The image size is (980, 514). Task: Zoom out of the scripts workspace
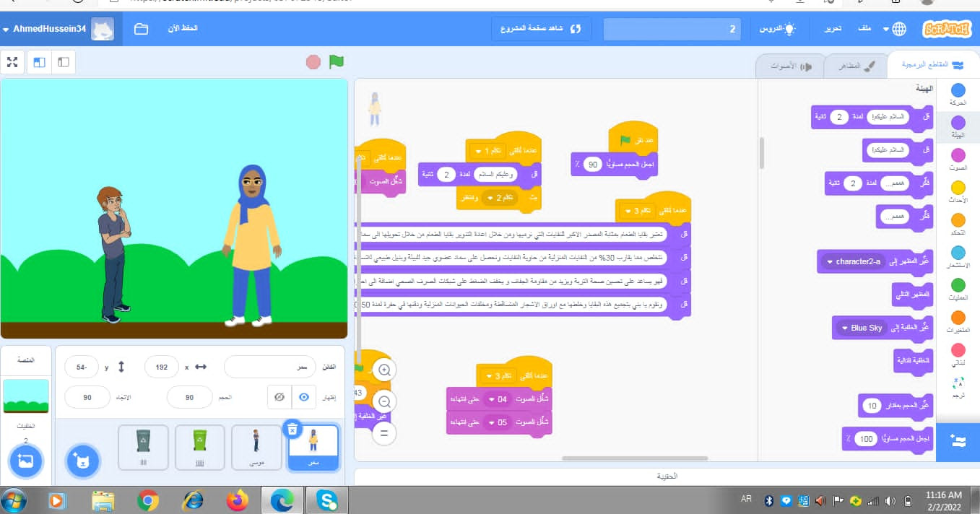point(384,401)
